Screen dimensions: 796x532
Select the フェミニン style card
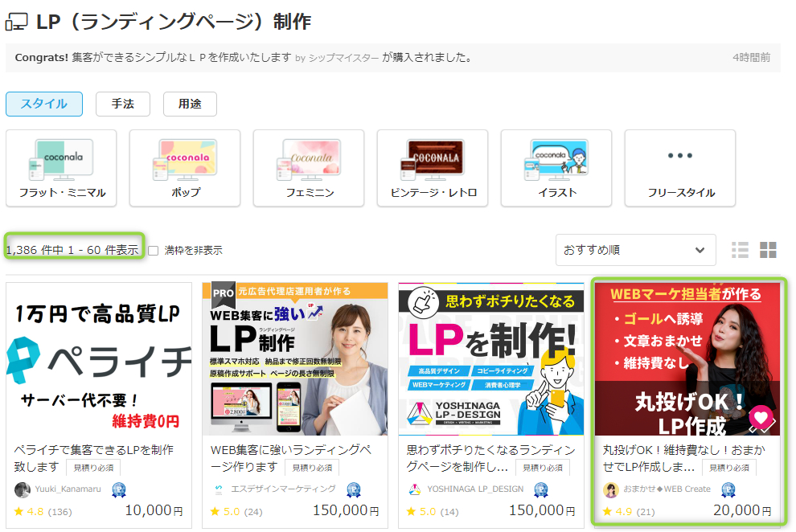click(x=309, y=169)
